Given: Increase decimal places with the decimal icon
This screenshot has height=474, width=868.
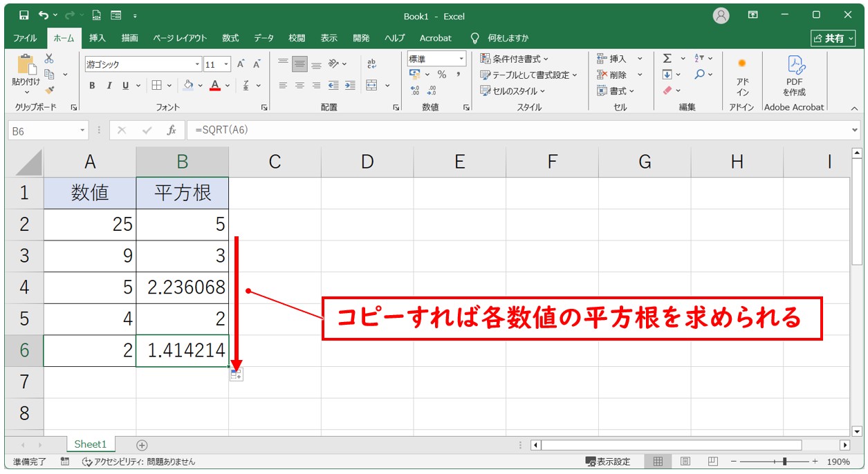Looking at the screenshot, I should pos(414,90).
